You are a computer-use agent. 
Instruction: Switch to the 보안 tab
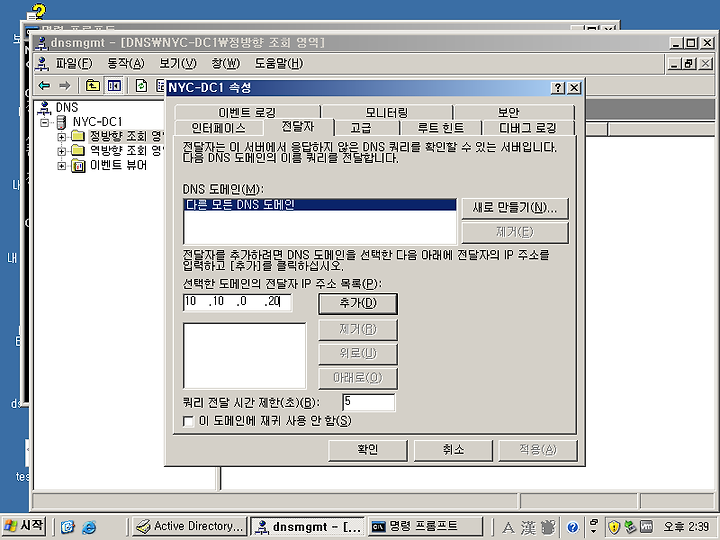[x=508, y=112]
